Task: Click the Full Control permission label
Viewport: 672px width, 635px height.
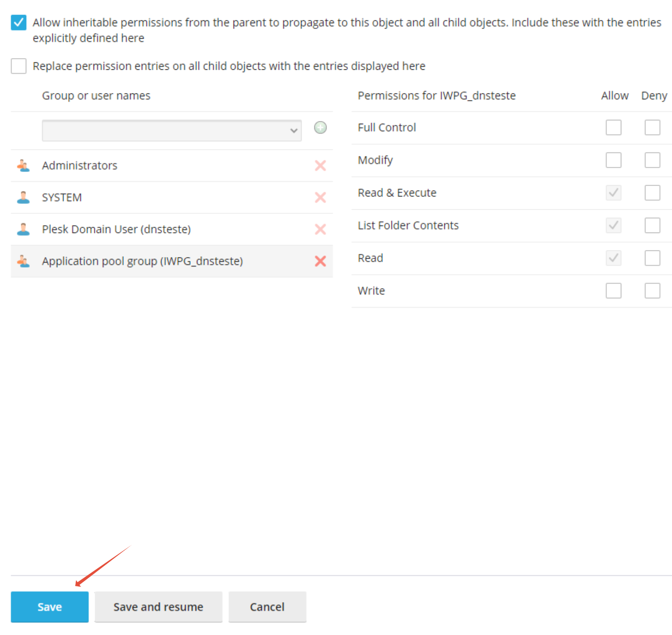Action: pyautogui.click(x=387, y=127)
